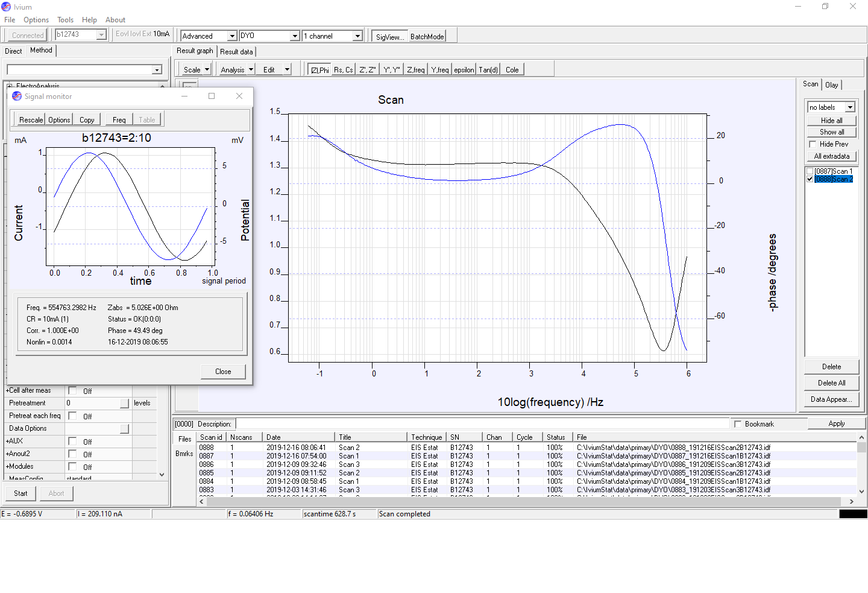This screenshot has height=593, width=868.
Task: Click the Signal monitor window icon
Action: [x=16, y=96]
